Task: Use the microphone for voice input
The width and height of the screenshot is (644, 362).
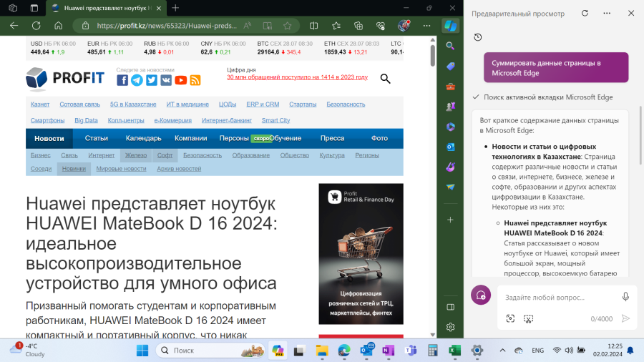Action: tap(625, 297)
